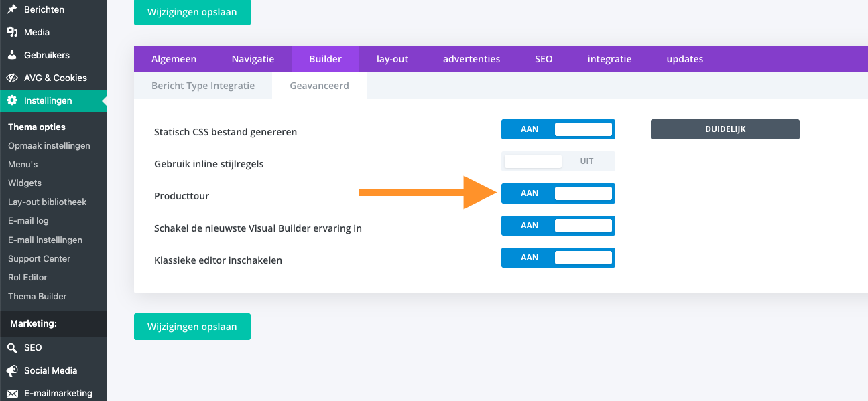
Task: Open Thema Builder in sidebar
Action: 38,296
